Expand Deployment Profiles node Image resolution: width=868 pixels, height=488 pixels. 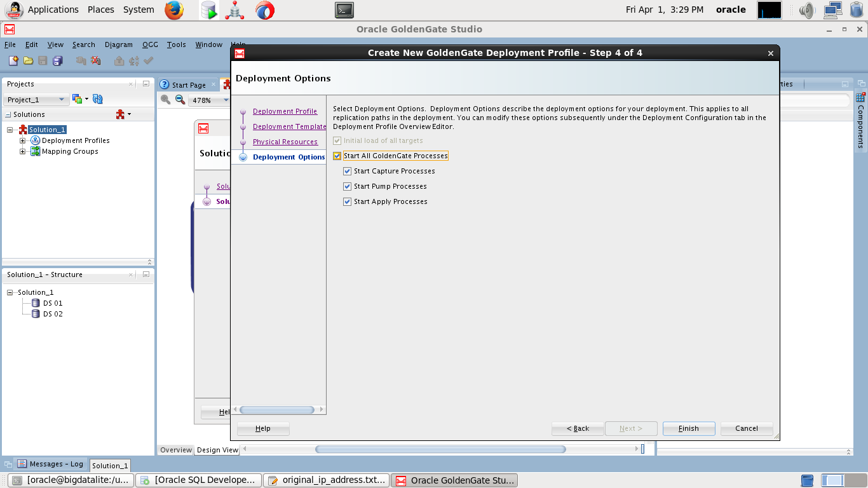tap(23, 140)
